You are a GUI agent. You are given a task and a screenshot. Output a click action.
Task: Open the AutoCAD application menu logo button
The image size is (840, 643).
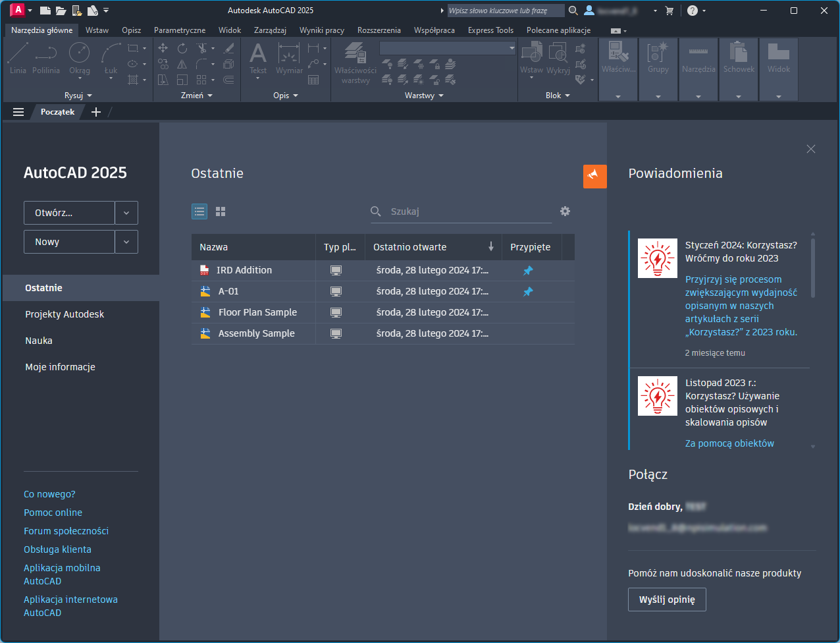[x=18, y=10]
